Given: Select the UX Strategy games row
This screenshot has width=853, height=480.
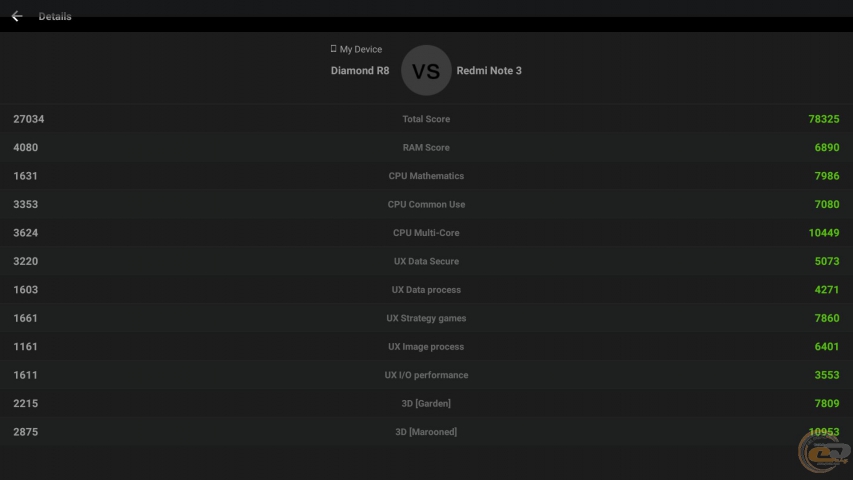Looking at the screenshot, I should click(x=426, y=319).
